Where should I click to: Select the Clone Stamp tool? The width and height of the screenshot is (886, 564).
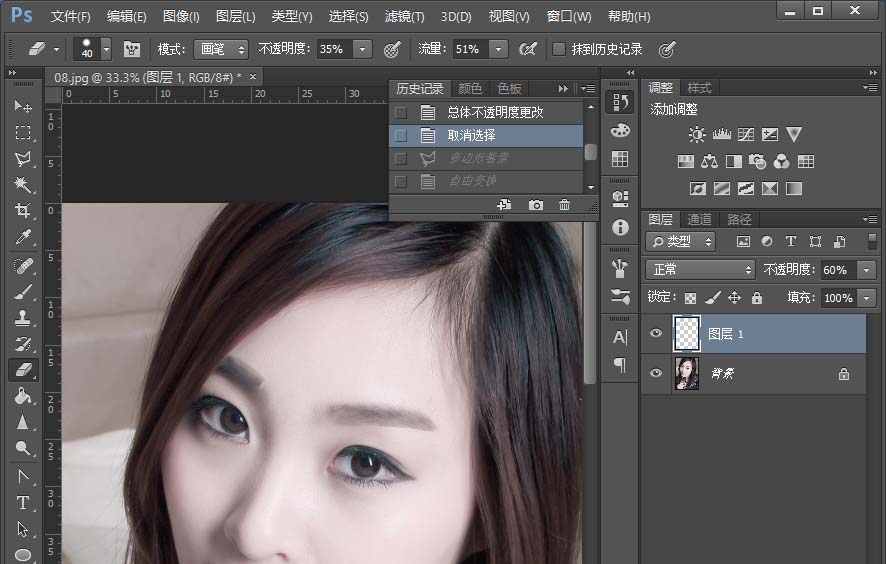point(22,317)
